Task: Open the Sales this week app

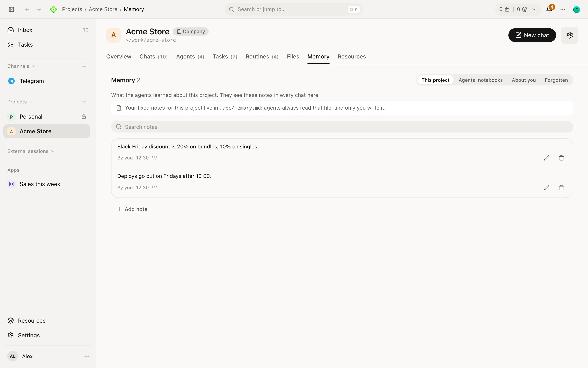Action: pos(47,184)
